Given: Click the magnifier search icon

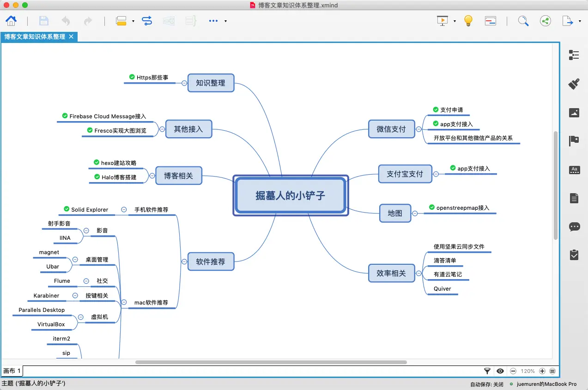Looking at the screenshot, I should [x=523, y=21].
